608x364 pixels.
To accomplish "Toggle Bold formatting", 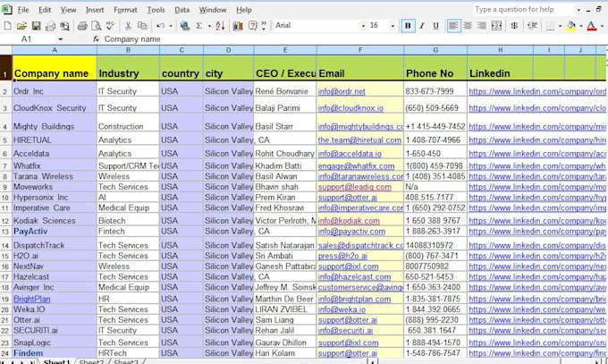I will [408, 26].
